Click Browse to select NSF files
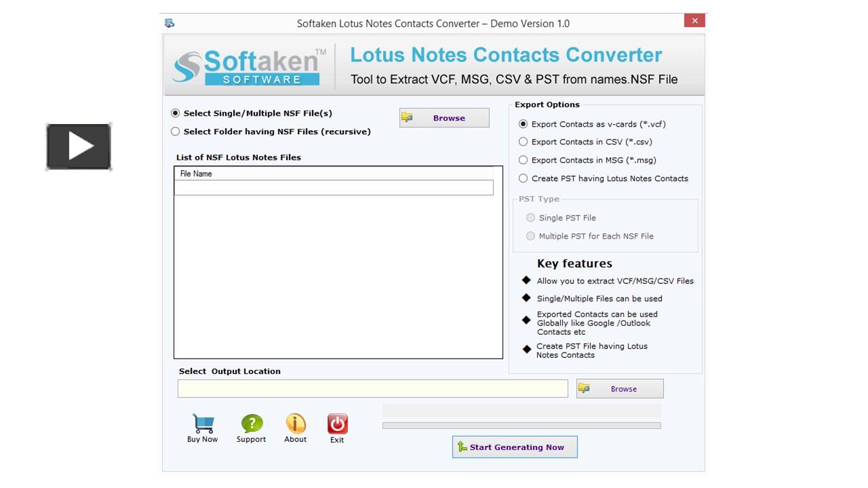The image size is (868, 488). point(448,117)
